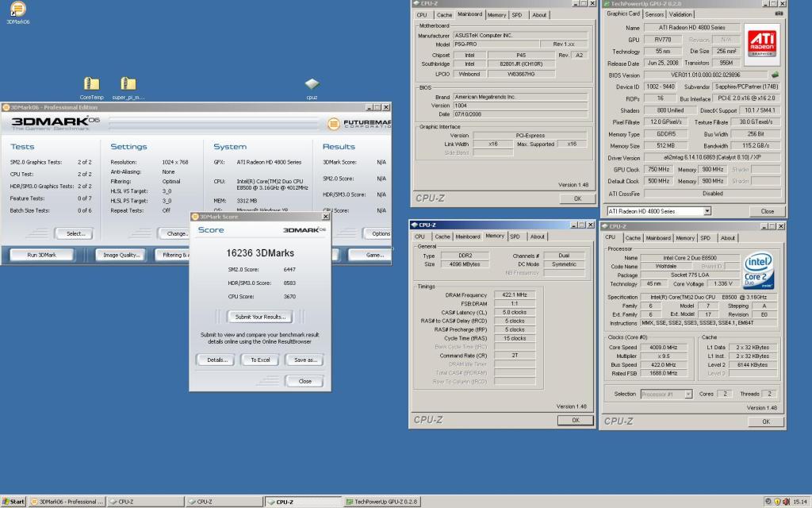The width and height of the screenshot is (812, 508).
Task: Click Subvendor field Sapphire/PCPartner
Action: point(746,87)
